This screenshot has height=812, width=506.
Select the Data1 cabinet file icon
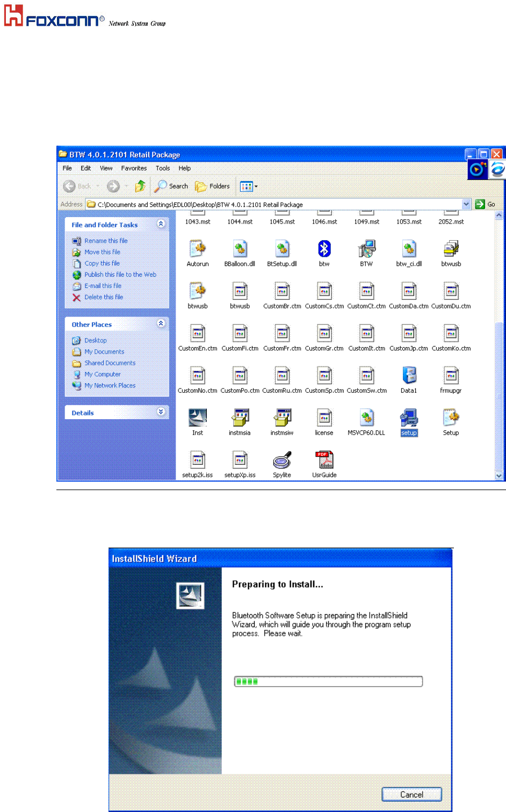[x=409, y=376]
